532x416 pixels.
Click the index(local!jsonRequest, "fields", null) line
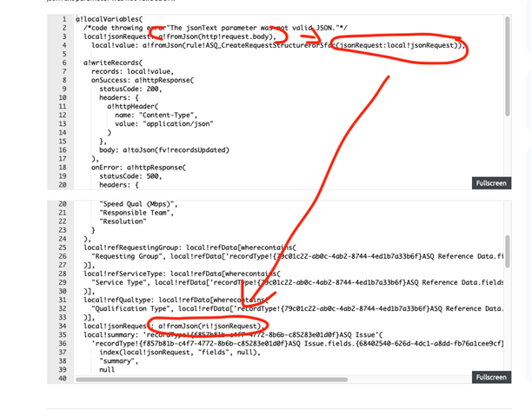180,353
